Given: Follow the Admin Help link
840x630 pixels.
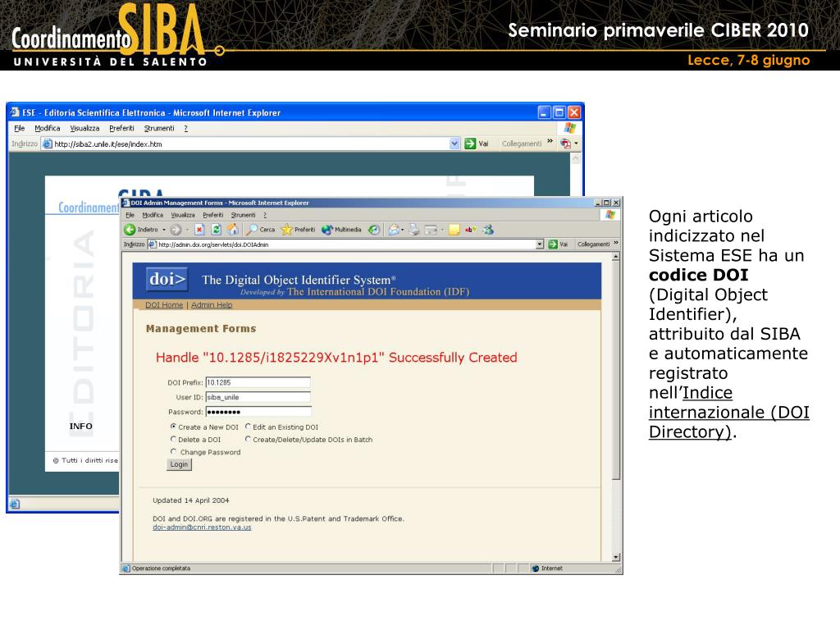Looking at the screenshot, I should [x=212, y=305].
